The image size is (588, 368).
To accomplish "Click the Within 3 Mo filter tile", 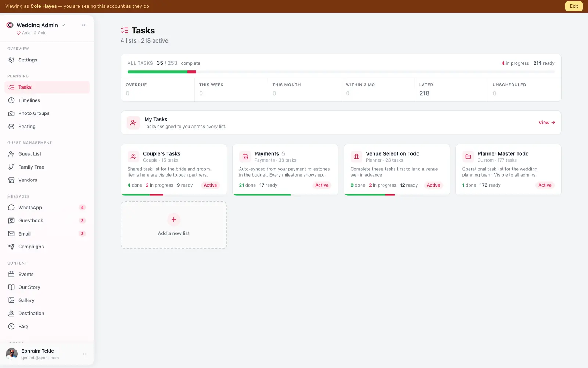I will click(378, 89).
